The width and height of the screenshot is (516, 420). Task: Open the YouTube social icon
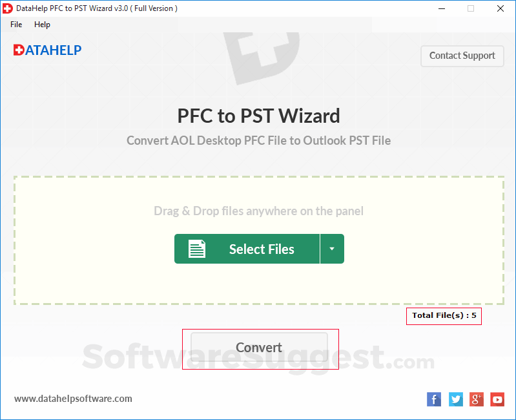tap(497, 399)
